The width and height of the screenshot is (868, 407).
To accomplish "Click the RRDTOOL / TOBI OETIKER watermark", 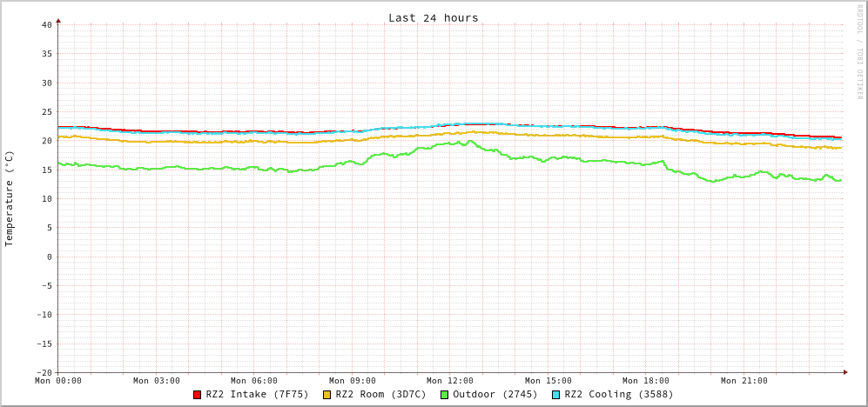I will coord(860,51).
